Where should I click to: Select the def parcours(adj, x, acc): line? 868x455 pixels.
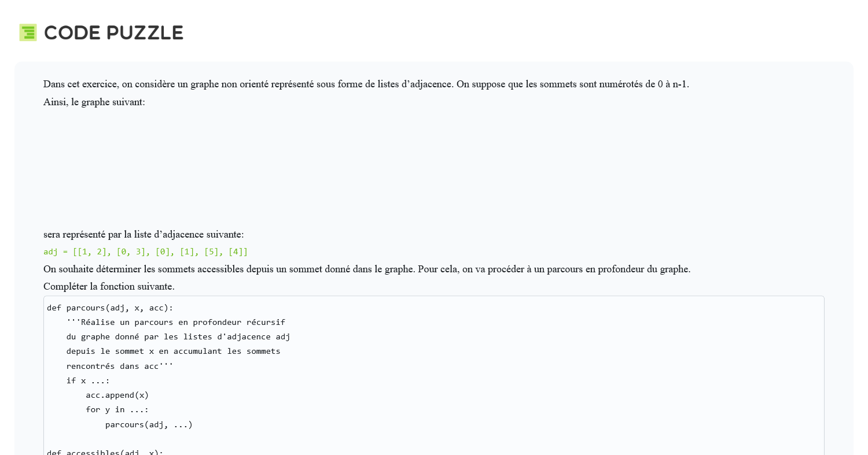click(x=110, y=308)
